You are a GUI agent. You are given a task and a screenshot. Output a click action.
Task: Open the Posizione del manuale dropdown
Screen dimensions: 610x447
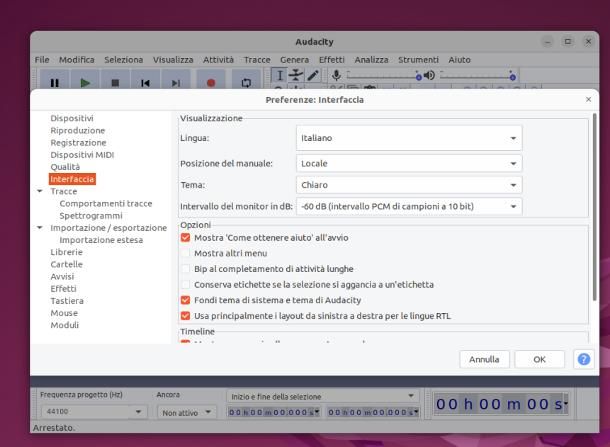pyautogui.click(x=409, y=163)
